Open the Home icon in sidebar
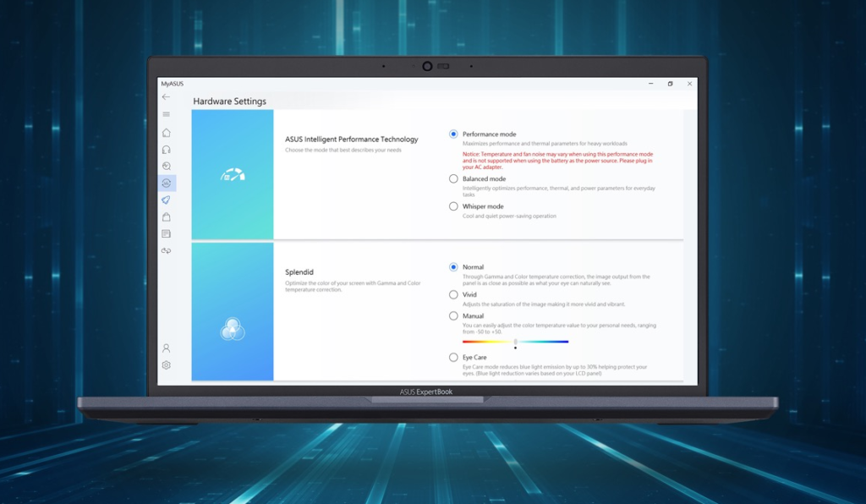866x504 pixels. (x=167, y=133)
